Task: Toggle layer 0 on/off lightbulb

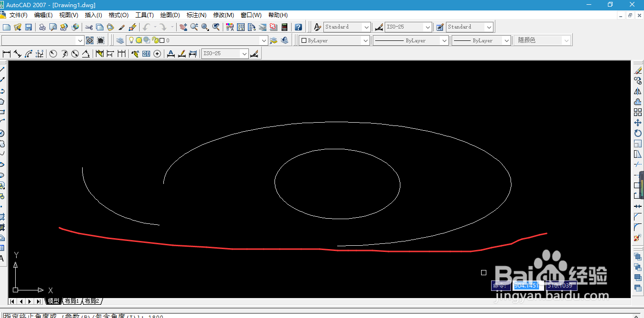Action: [132, 40]
